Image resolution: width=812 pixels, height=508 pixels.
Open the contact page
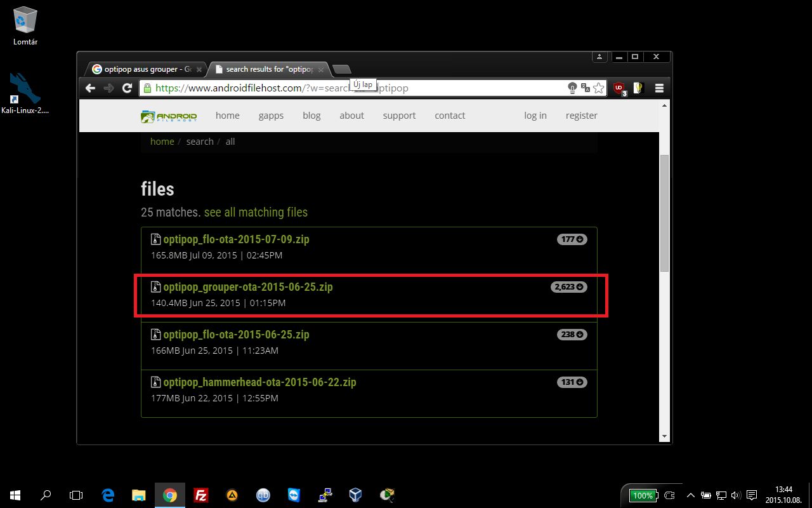450,116
